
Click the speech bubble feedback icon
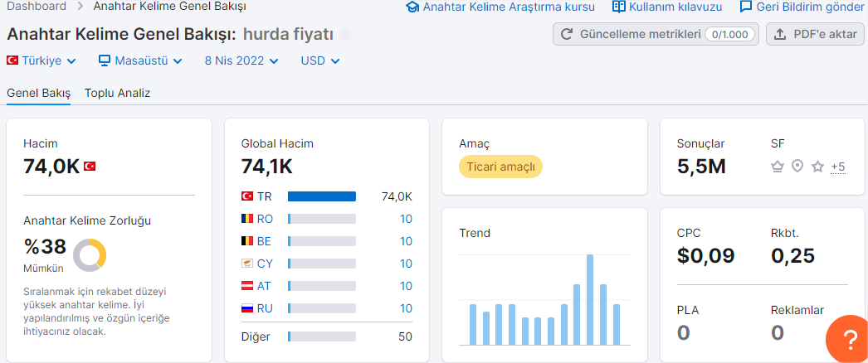pyautogui.click(x=746, y=7)
